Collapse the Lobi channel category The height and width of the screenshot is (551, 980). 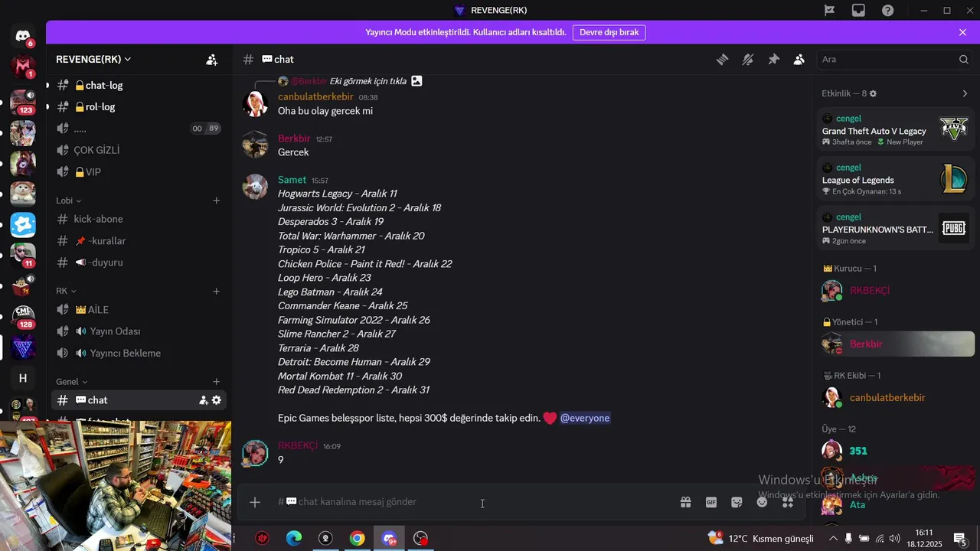pos(69,201)
